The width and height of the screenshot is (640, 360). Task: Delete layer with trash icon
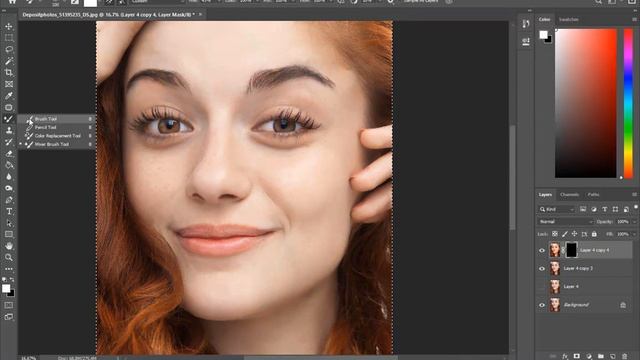(624, 356)
